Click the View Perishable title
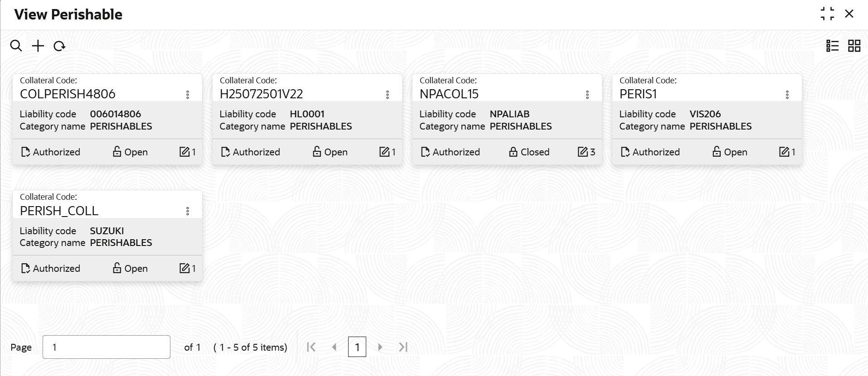This screenshot has height=376, width=868. (x=68, y=14)
